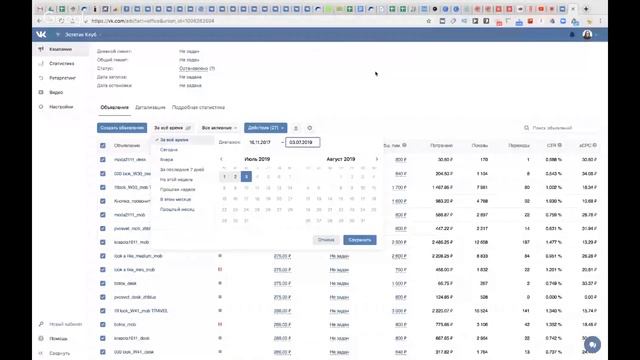Open the Действия (27) dropdown

tap(266, 128)
